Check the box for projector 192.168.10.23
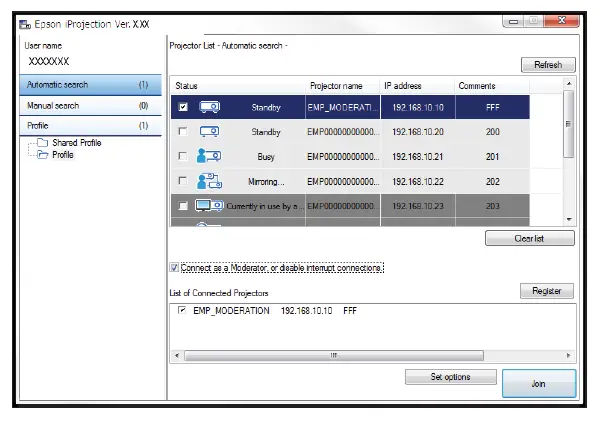 [x=183, y=205]
